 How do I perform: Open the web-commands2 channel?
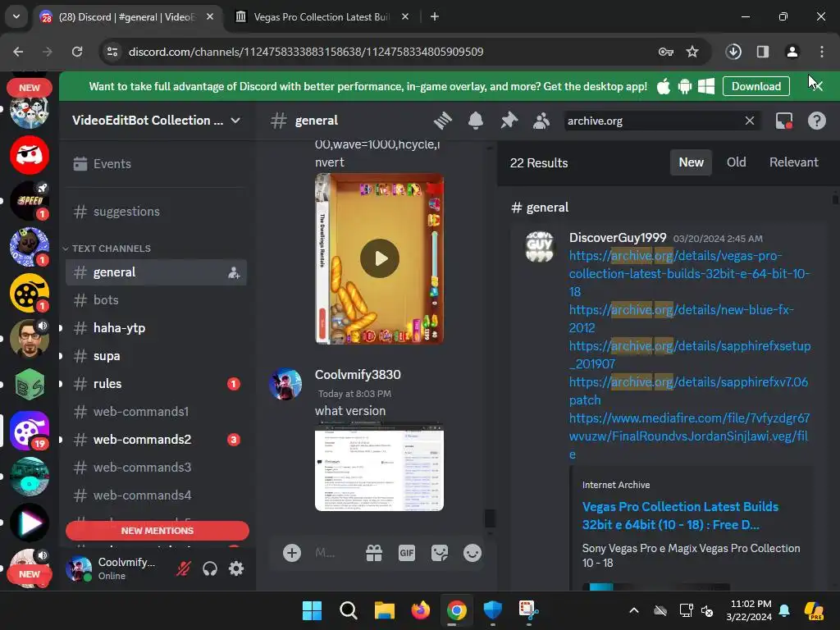(156, 440)
